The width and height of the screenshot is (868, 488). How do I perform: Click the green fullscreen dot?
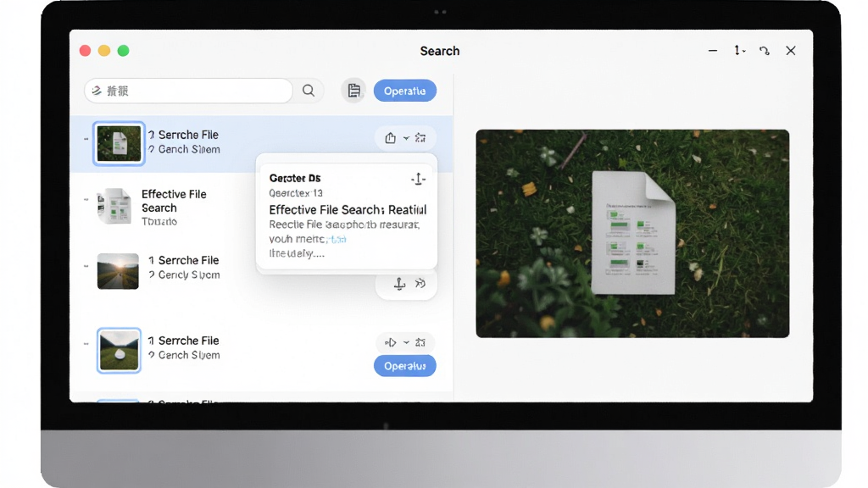[x=124, y=51]
